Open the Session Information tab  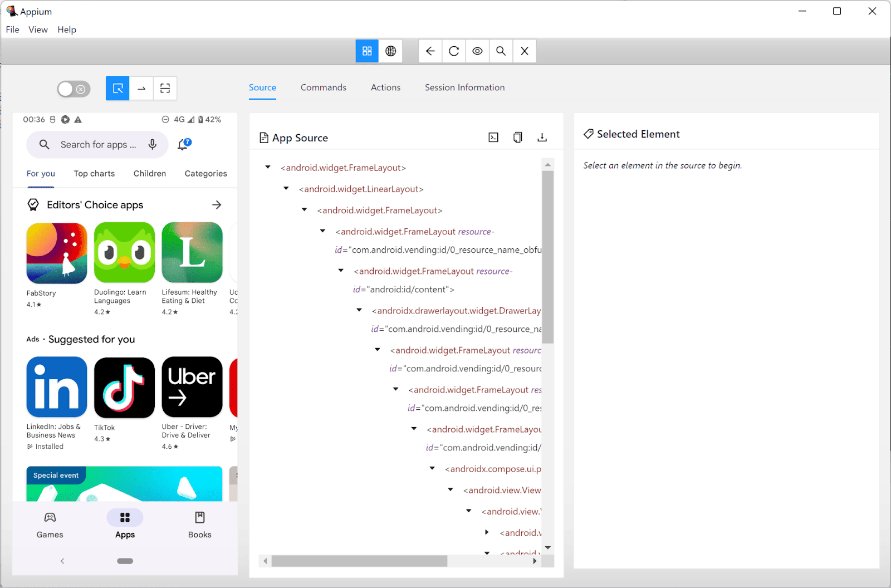[464, 87]
